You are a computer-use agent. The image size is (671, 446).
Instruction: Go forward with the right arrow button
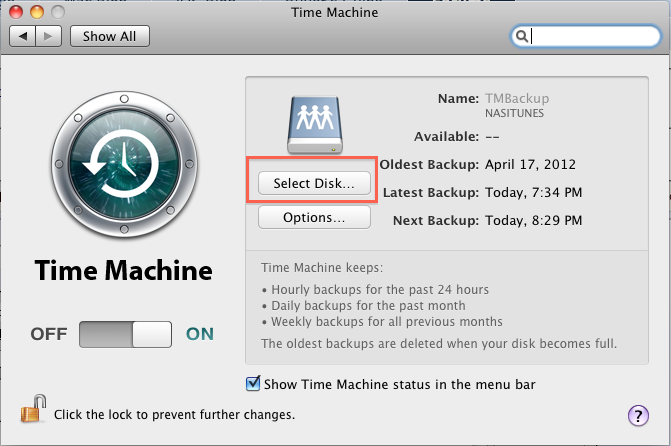click(50, 36)
